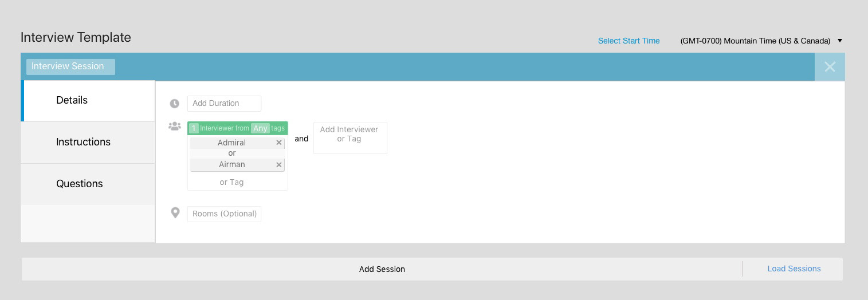Click the location pin icon

pyautogui.click(x=175, y=213)
